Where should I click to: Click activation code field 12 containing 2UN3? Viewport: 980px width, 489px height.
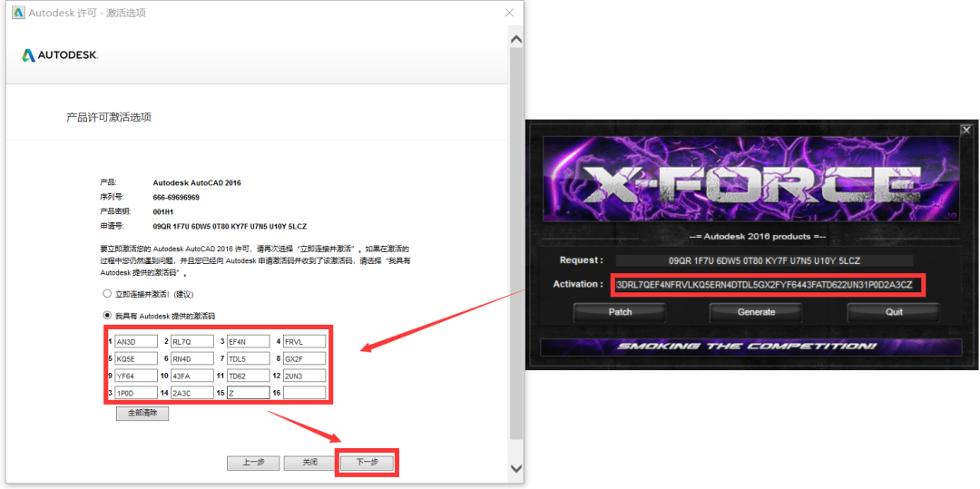(x=304, y=376)
